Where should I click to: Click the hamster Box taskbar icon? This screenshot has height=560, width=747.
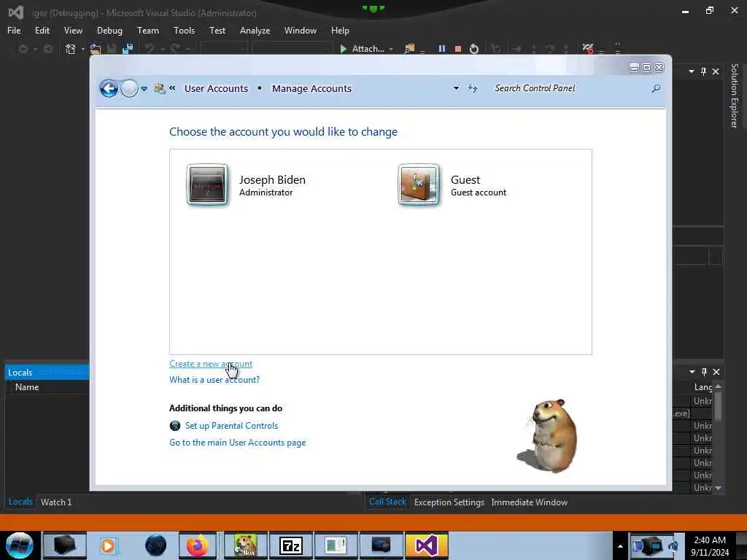(x=246, y=545)
